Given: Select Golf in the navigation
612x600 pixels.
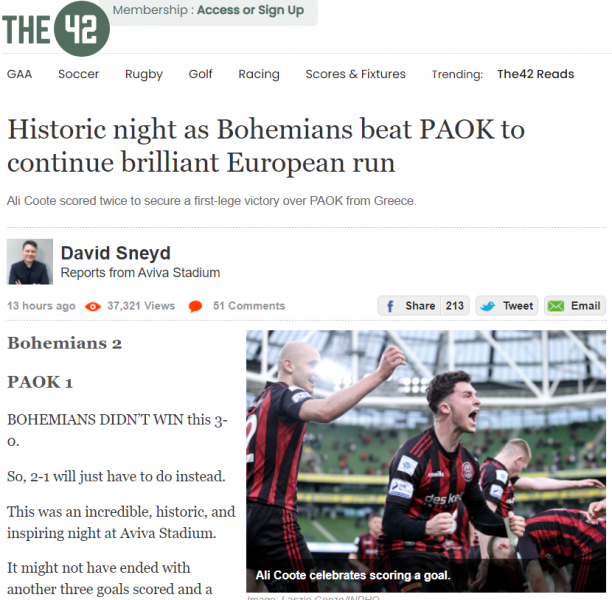Looking at the screenshot, I should pyautogui.click(x=200, y=74).
